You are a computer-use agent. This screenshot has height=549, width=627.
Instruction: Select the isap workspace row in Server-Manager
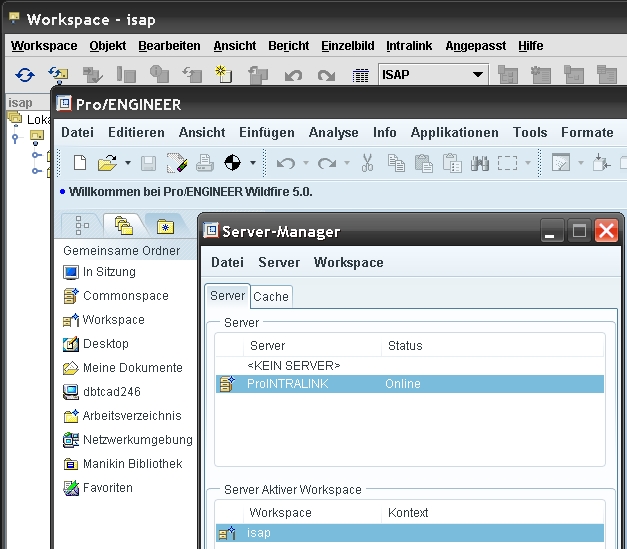click(x=410, y=533)
